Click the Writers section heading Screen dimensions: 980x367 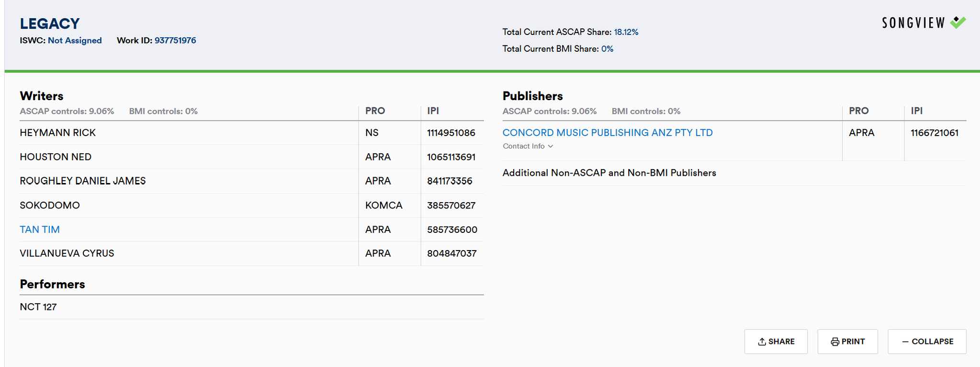tap(42, 96)
